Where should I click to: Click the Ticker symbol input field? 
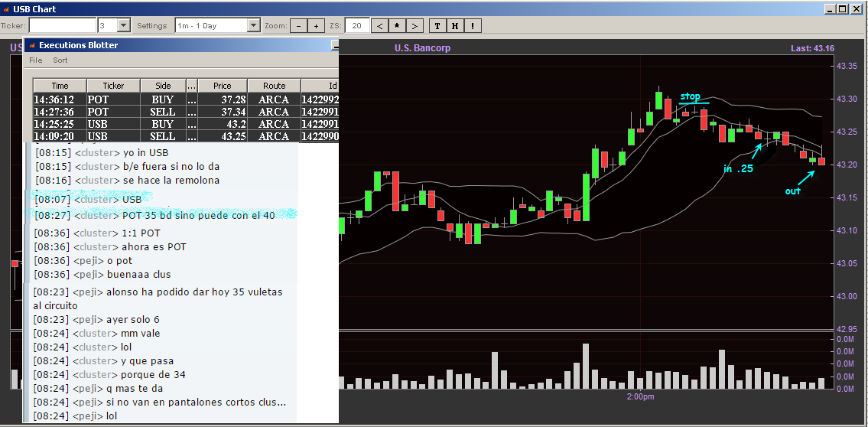click(x=63, y=25)
